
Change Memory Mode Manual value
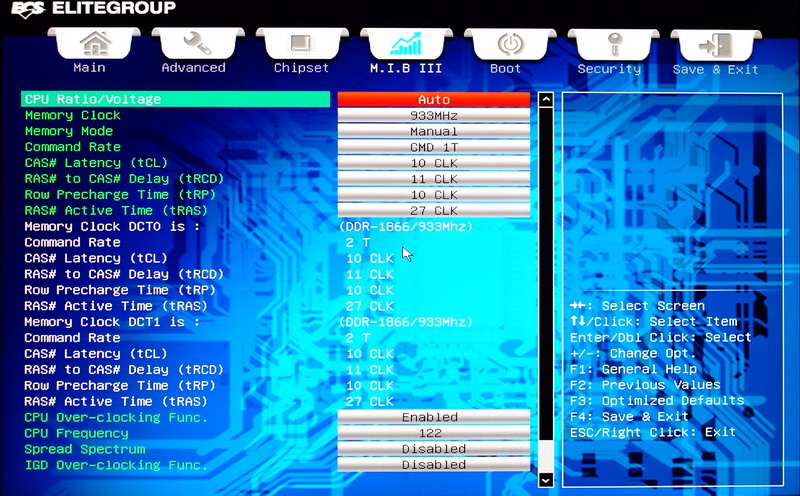coord(434,131)
